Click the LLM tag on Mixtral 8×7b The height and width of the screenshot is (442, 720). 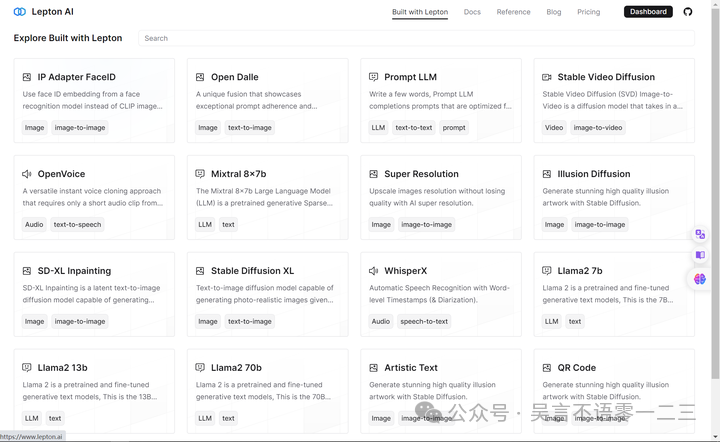click(x=205, y=224)
